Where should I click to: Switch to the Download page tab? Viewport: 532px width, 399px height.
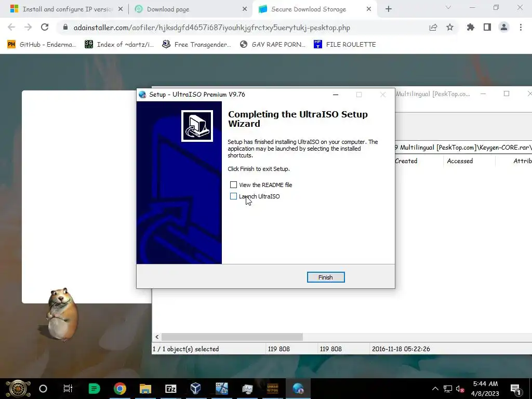tap(168, 9)
